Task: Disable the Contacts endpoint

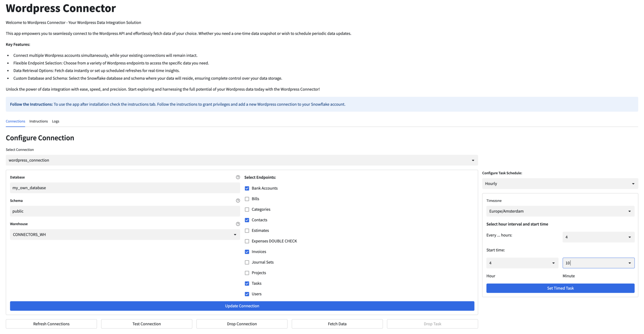Action: coord(247,220)
